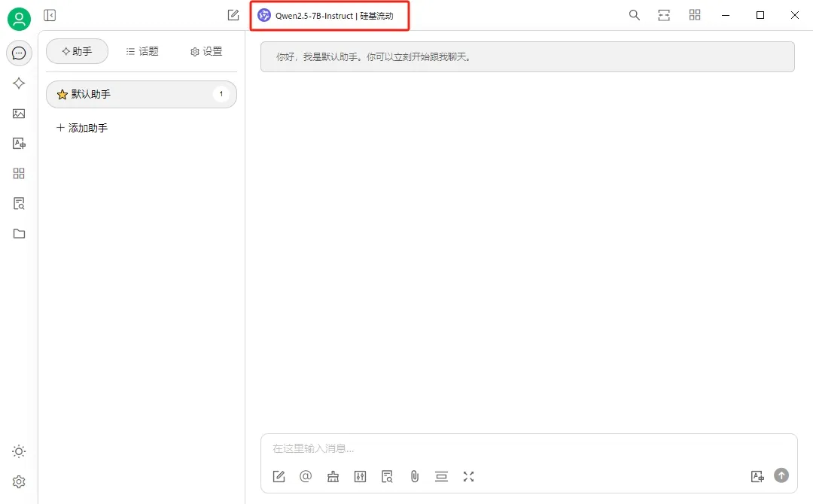Open app settings gear at bottom-left

[x=19, y=481]
